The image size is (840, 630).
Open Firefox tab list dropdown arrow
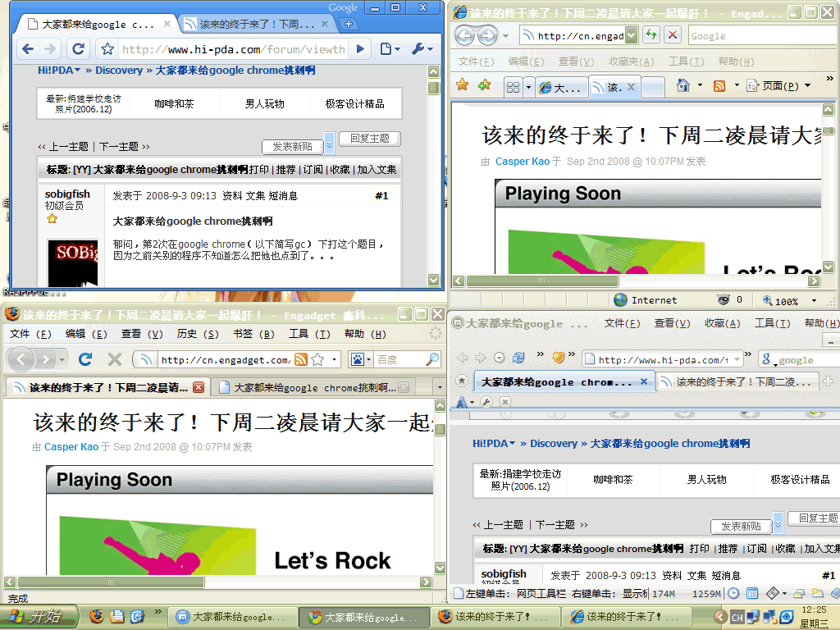pyautogui.click(x=440, y=387)
